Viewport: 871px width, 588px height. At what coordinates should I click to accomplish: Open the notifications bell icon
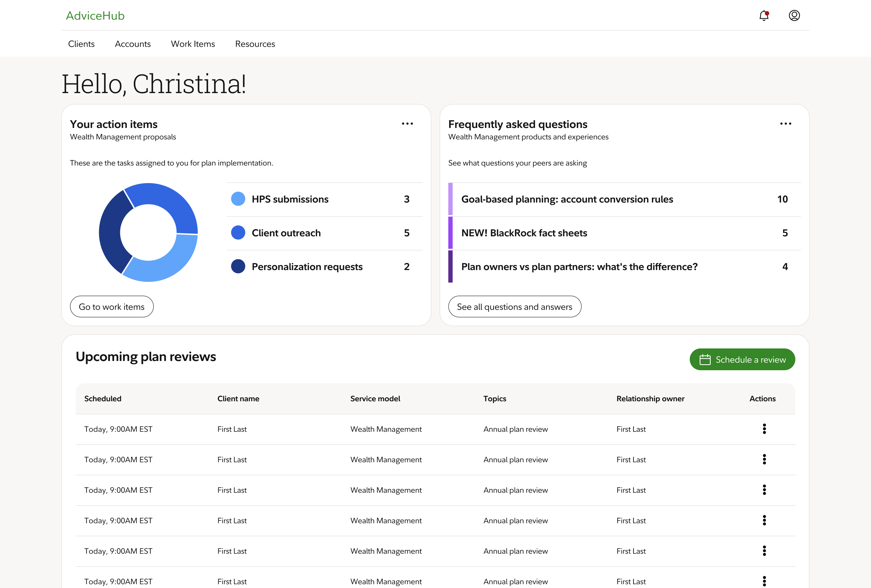[x=764, y=16]
